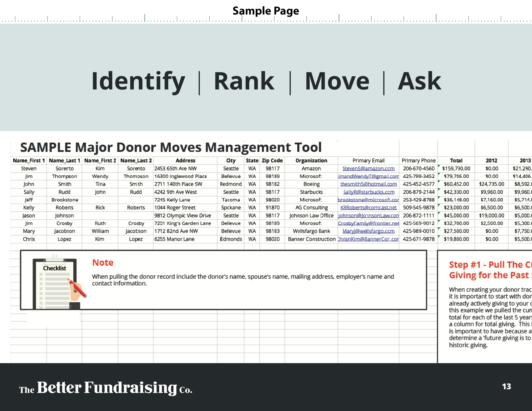Open StevenS@amazon.com email link

[x=368, y=168]
